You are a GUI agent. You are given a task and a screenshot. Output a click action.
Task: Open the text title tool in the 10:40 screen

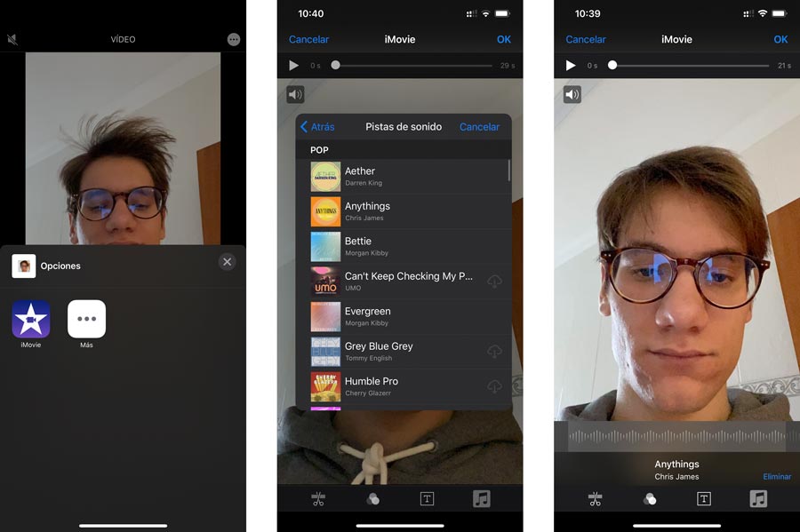tap(427, 499)
